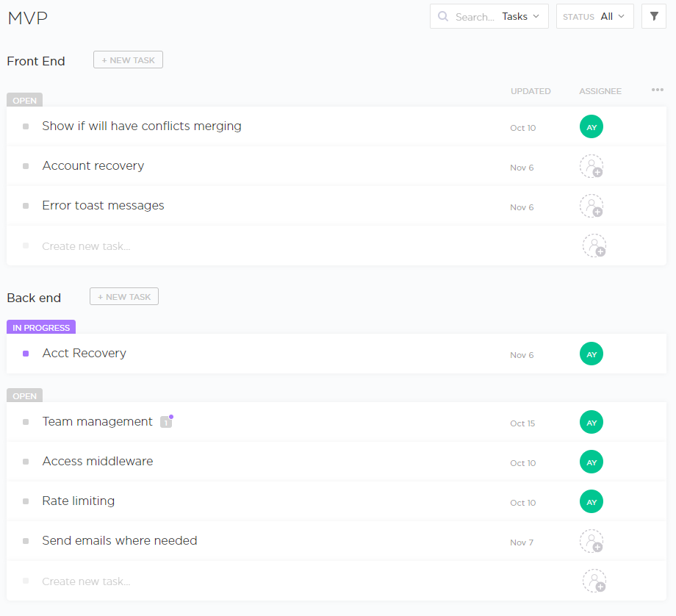This screenshot has height=616, width=676.
Task: Change status square of Team management
Action: point(26,422)
